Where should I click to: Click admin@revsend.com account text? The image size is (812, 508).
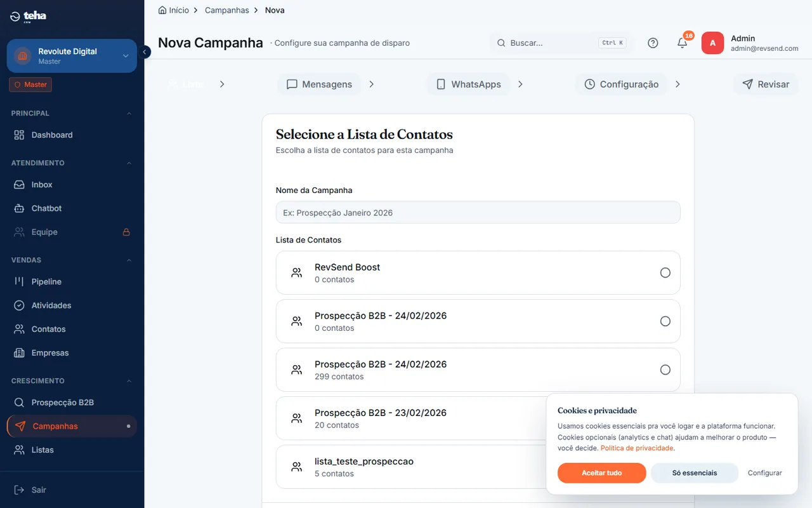[764, 48]
